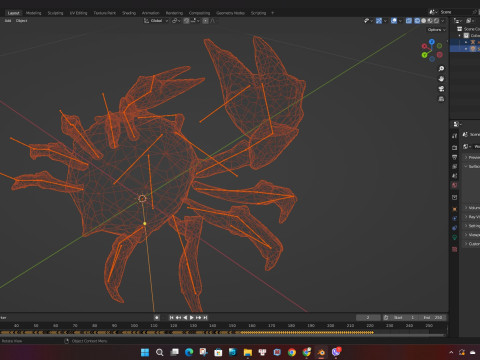Click the current frame number field
This screenshot has height=360, width=480.
click(368, 317)
